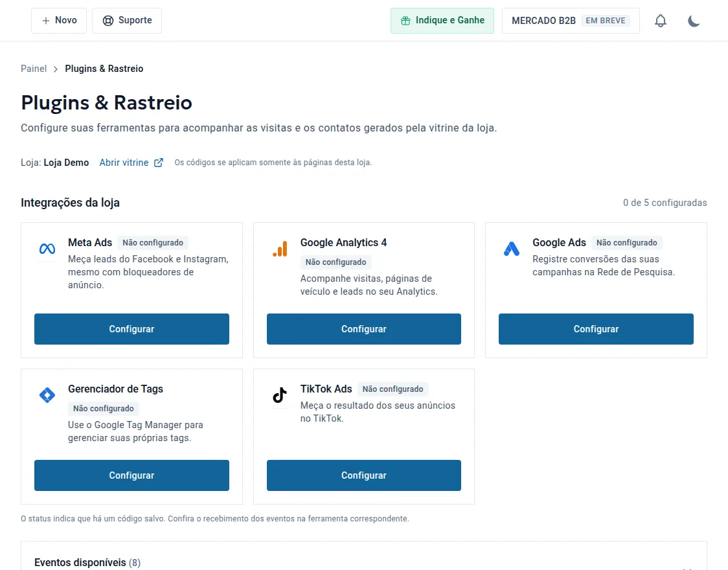728x570 pixels.
Task: Click the TikTok Ads logo icon
Action: coord(280,395)
